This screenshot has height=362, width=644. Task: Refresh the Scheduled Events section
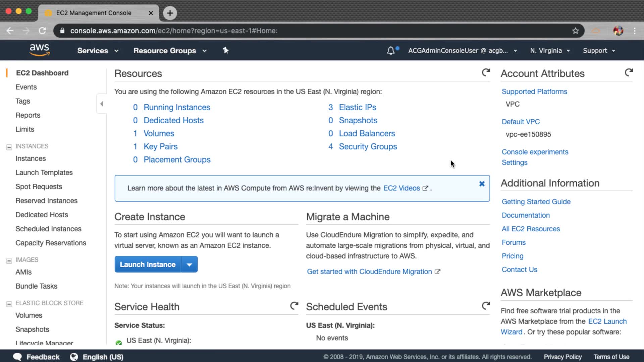pyautogui.click(x=486, y=306)
